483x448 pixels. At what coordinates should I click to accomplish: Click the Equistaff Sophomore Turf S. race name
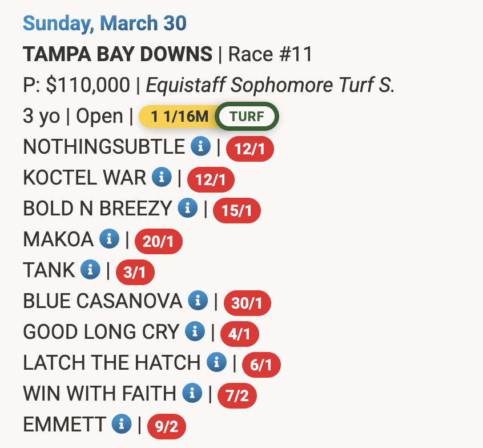point(271,86)
